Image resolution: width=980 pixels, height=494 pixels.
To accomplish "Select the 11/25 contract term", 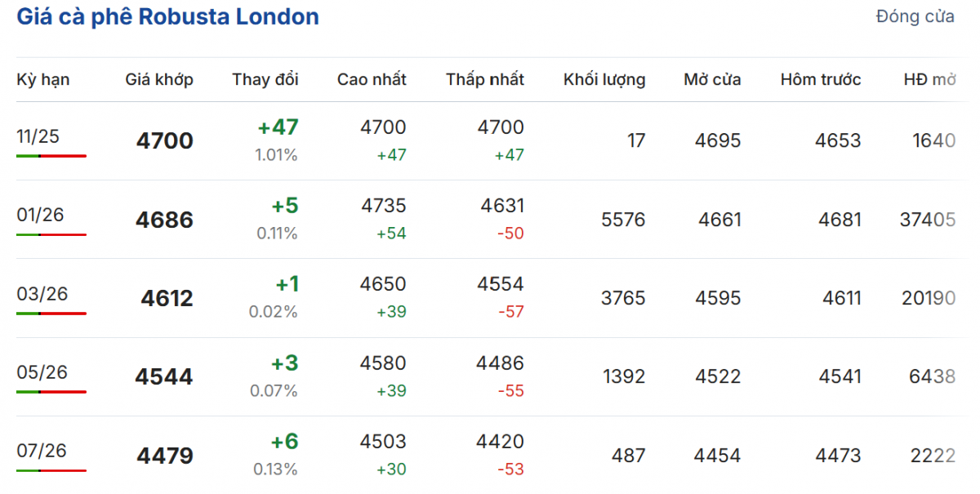I will point(38,136).
